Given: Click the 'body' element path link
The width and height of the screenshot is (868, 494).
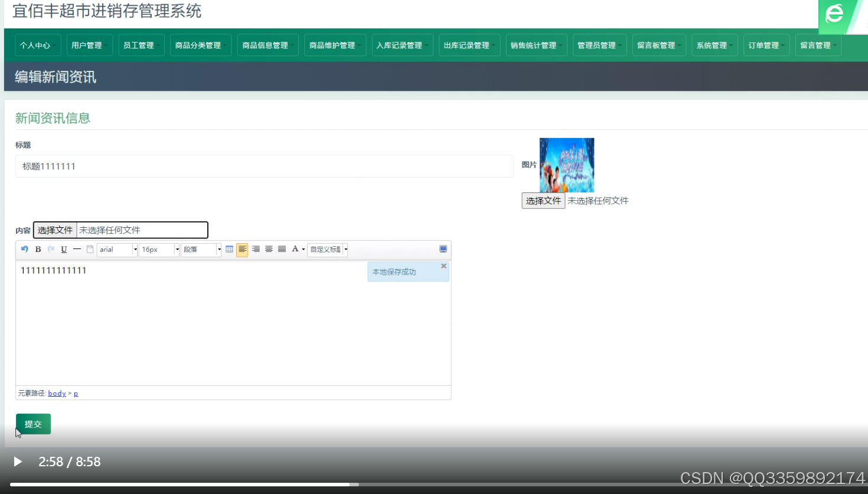Looking at the screenshot, I should click(57, 393).
